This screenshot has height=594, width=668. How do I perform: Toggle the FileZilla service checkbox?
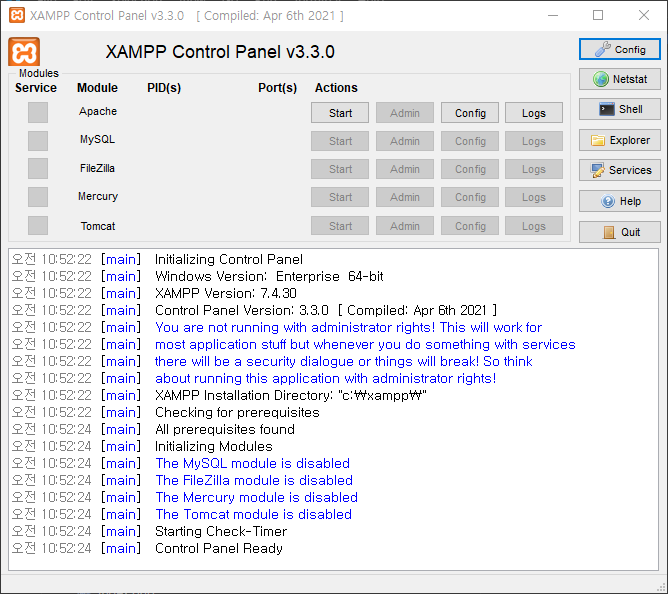click(x=38, y=169)
